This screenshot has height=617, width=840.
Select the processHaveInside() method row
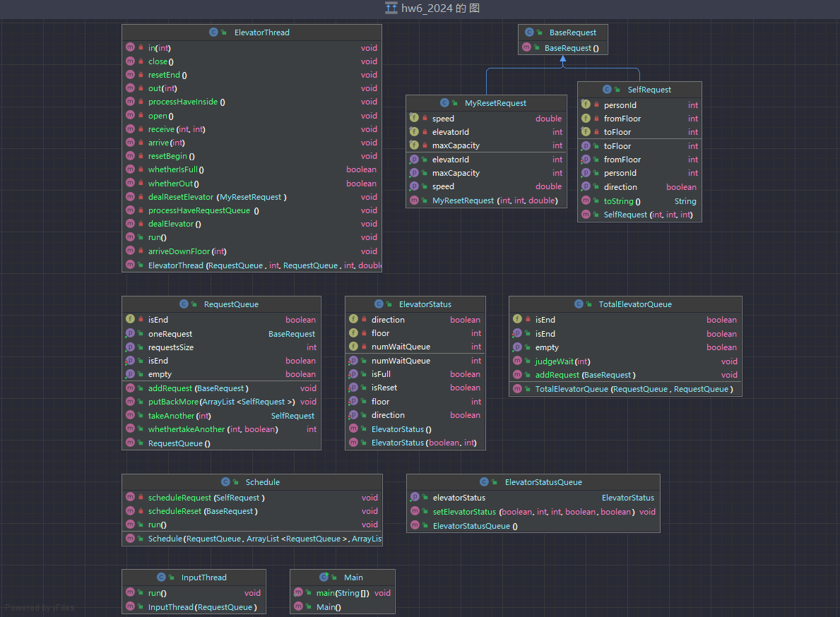[252, 102]
